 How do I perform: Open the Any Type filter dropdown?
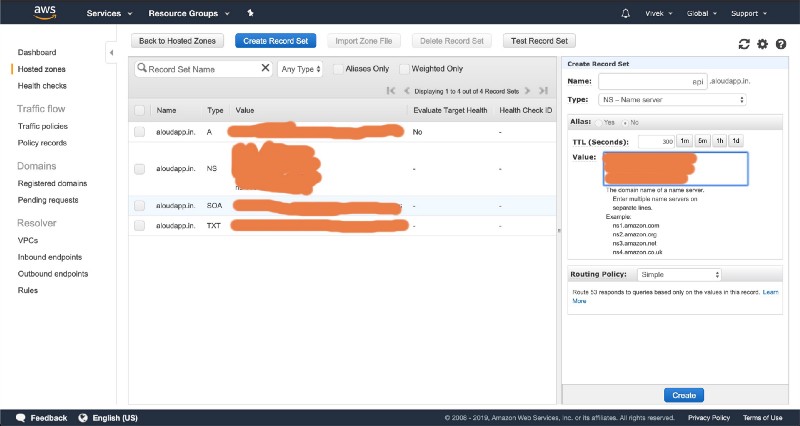point(300,69)
